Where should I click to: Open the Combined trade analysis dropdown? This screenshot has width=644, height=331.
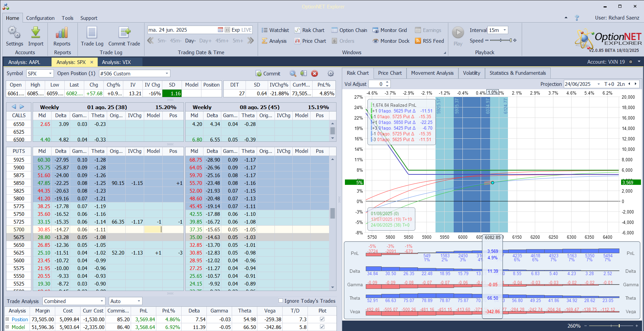(x=102, y=301)
